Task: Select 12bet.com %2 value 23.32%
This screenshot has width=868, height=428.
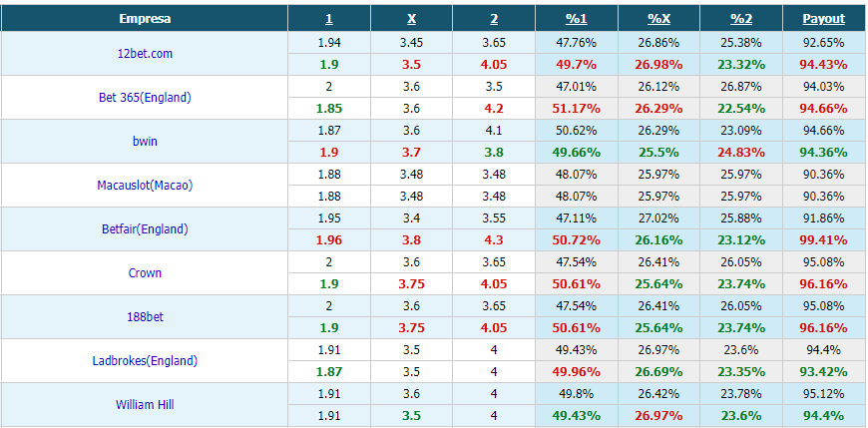Action: click(x=740, y=65)
